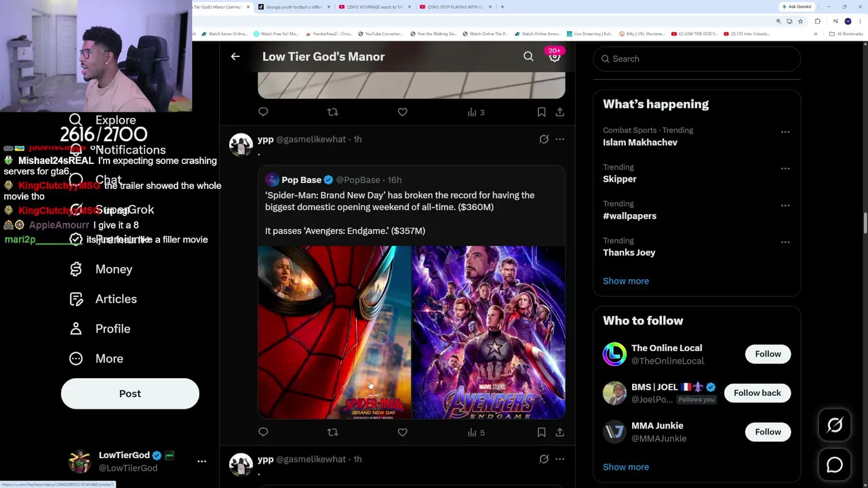
Task: Reply to the top post showing 3 views
Action: (x=263, y=112)
